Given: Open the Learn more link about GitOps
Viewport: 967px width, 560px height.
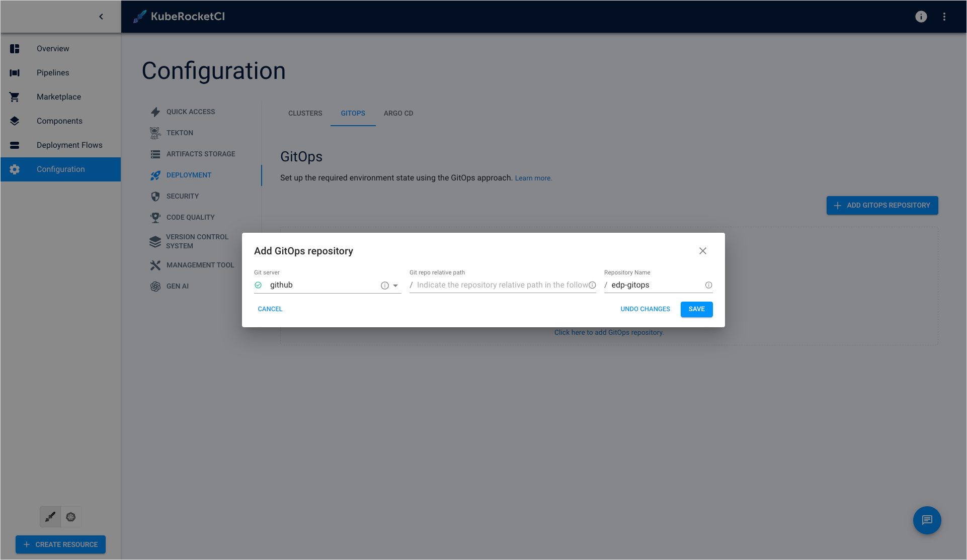Looking at the screenshot, I should point(533,177).
